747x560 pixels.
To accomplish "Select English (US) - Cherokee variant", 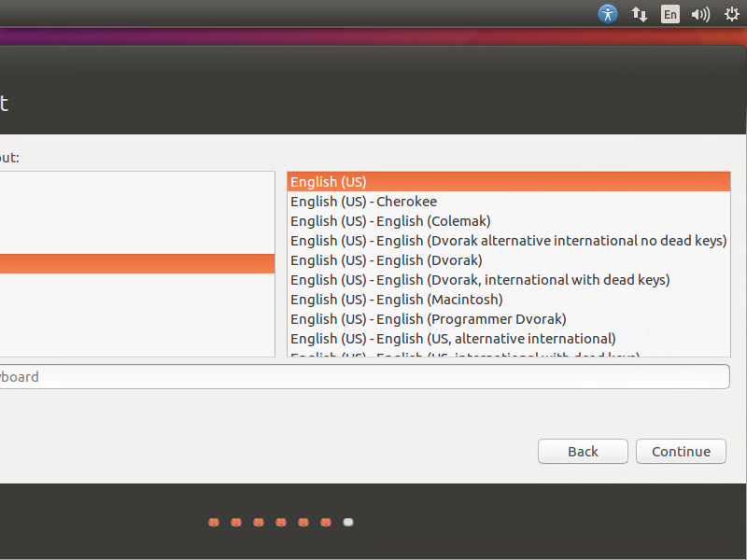I will [363, 202].
